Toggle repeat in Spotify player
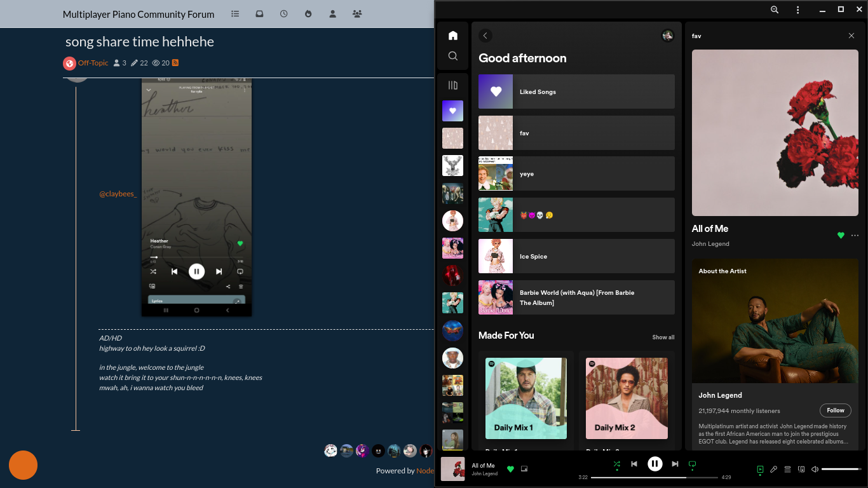The image size is (868, 488). click(x=693, y=464)
